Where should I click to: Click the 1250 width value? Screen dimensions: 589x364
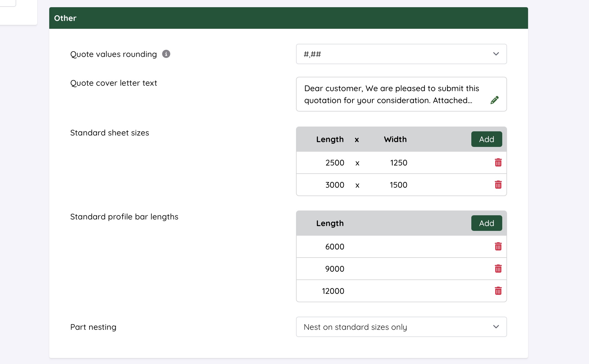coord(398,163)
